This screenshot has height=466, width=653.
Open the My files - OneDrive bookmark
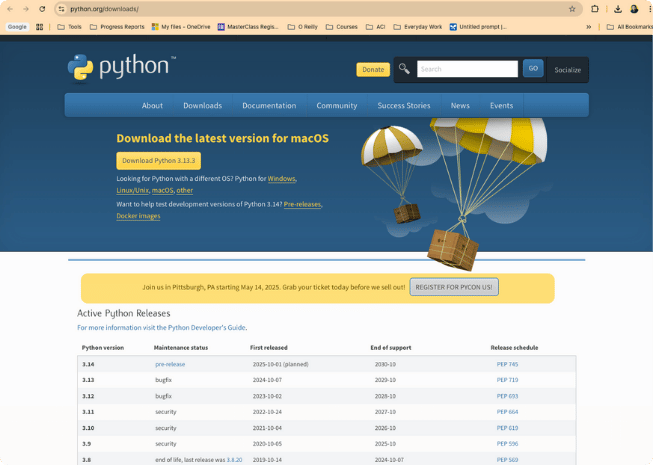click(x=181, y=27)
